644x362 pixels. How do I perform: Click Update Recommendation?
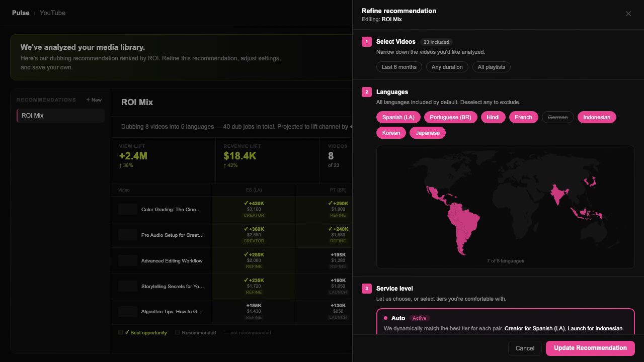coord(590,348)
